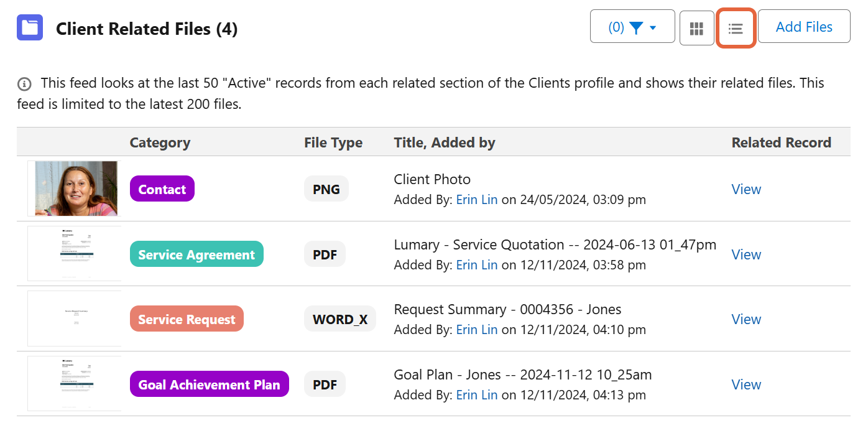View related record for Request Summary
868x428 pixels.
tap(746, 319)
